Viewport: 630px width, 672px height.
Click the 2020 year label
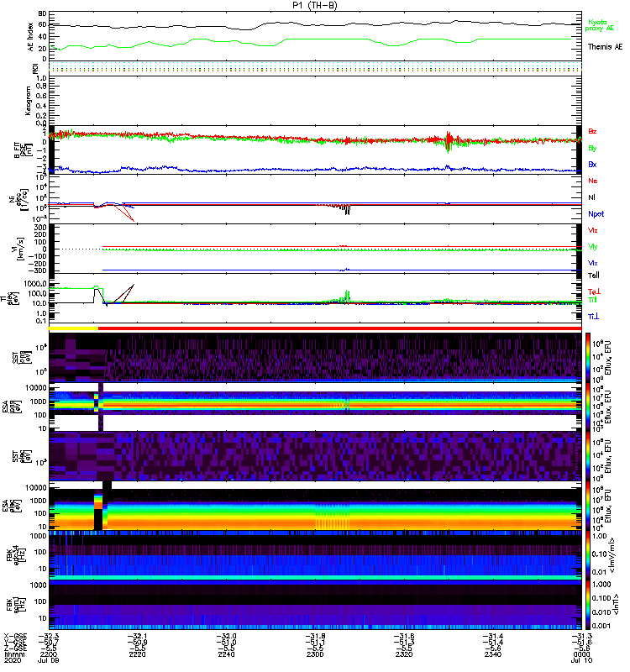(x=13, y=660)
